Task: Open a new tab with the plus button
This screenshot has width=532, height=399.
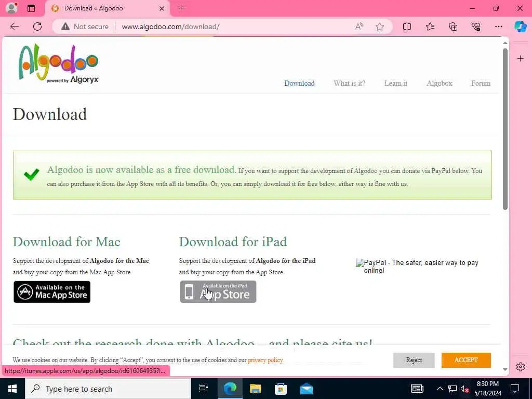Action: (181, 8)
